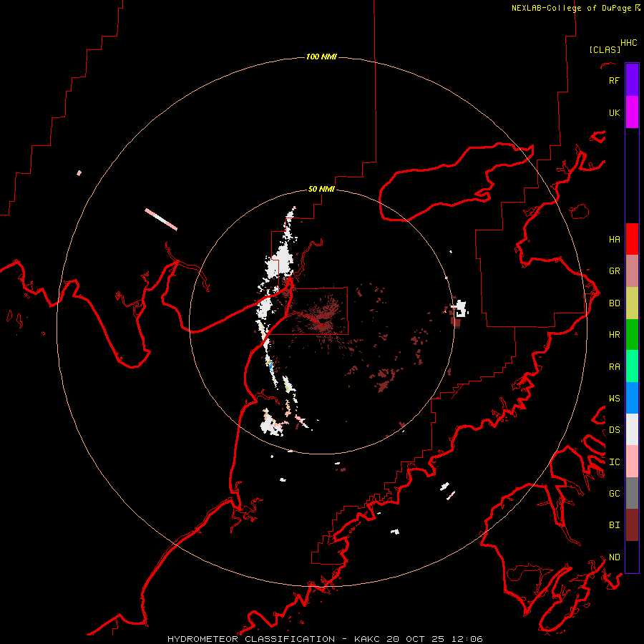This screenshot has width=644, height=644.
Task: Pick the RA light green legend swatch
Action: [632, 366]
